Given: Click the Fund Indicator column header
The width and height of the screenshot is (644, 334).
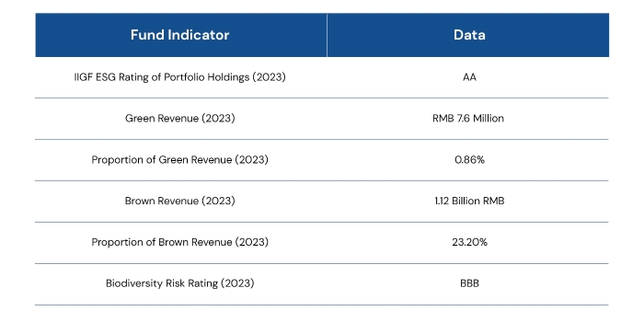Looking at the screenshot, I should (180, 35).
